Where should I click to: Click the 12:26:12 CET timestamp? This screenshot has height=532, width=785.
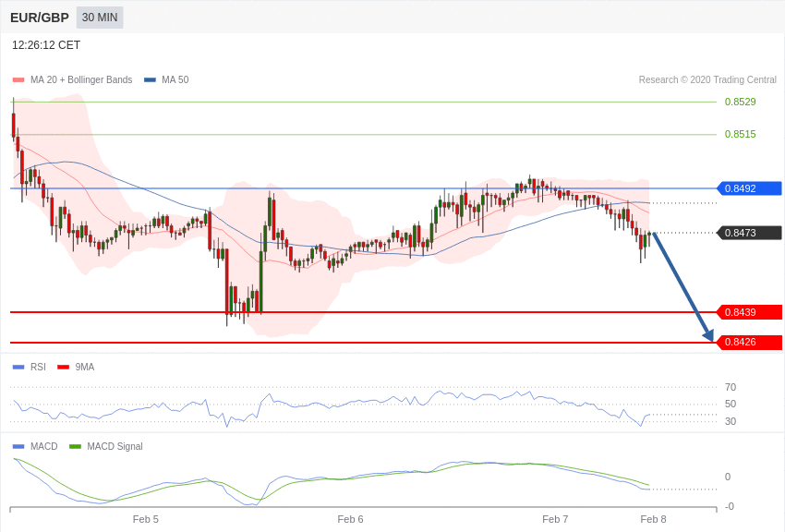coord(46,45)
